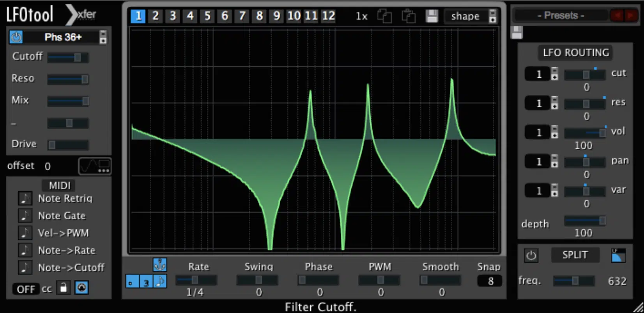Enable Note Retrig MIDI option
This screenshot has height=313, width=644.
point(25,198)
